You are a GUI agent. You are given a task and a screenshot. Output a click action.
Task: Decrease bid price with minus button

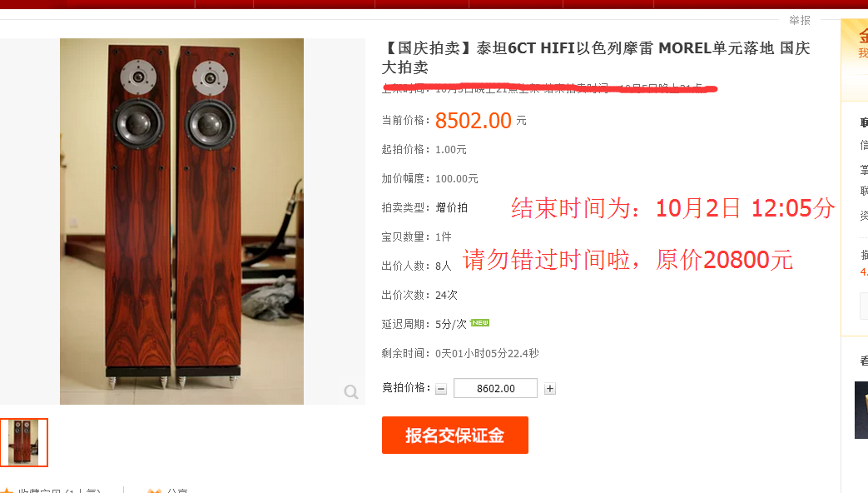(440, 389)
